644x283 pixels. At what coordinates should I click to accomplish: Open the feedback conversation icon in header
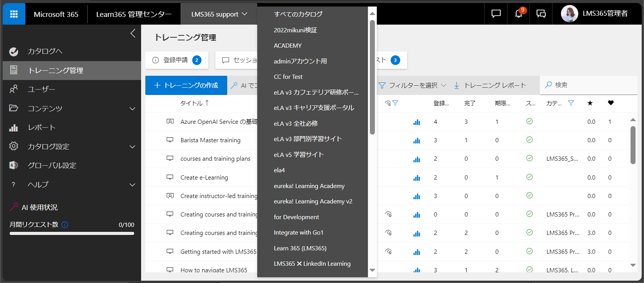click(x=541, y=14)
